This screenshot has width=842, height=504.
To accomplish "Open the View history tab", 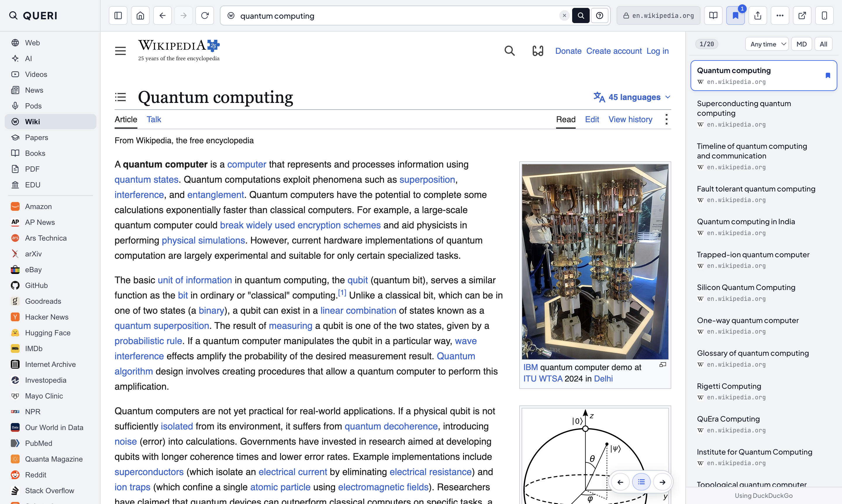I will [630, 120].
